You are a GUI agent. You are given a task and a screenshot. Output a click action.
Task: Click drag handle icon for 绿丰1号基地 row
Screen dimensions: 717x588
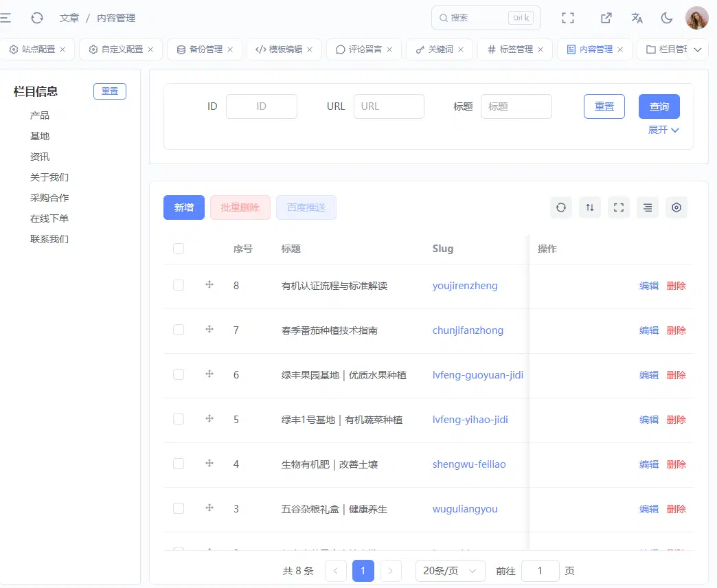tap(209, 418)
